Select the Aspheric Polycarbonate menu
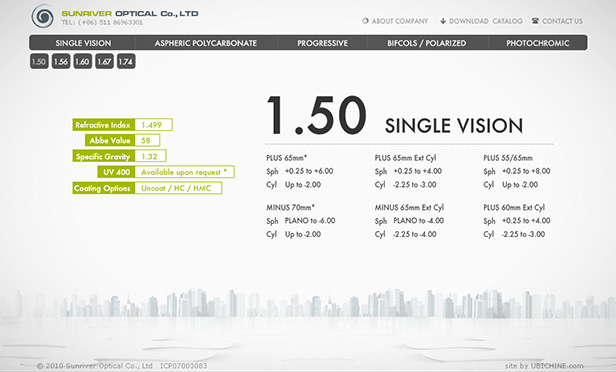The image size is (616, 372). (205, 43)
